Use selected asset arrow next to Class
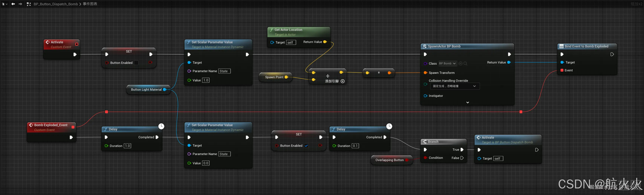The width and height of the screenshot is (644, 195). pyautogui.click(x=461, y=63)
